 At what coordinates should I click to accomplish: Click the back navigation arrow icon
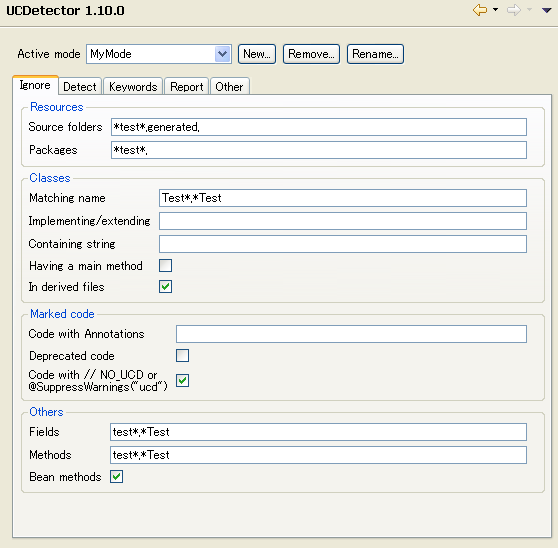tap(480, 10)
